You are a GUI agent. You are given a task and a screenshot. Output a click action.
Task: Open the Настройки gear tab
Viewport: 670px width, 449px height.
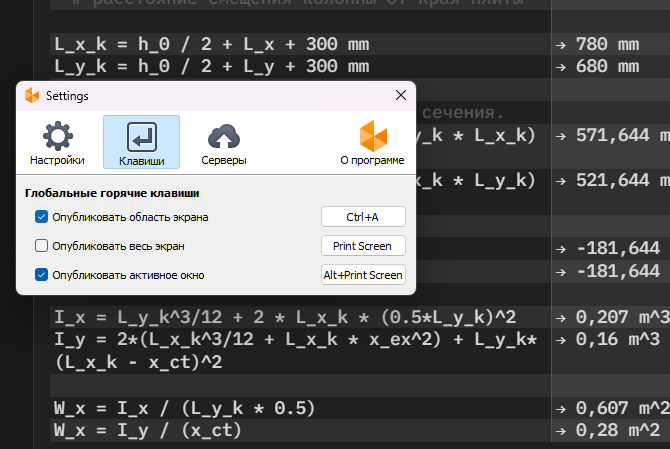pyautogui.click(x=57, y=143)
